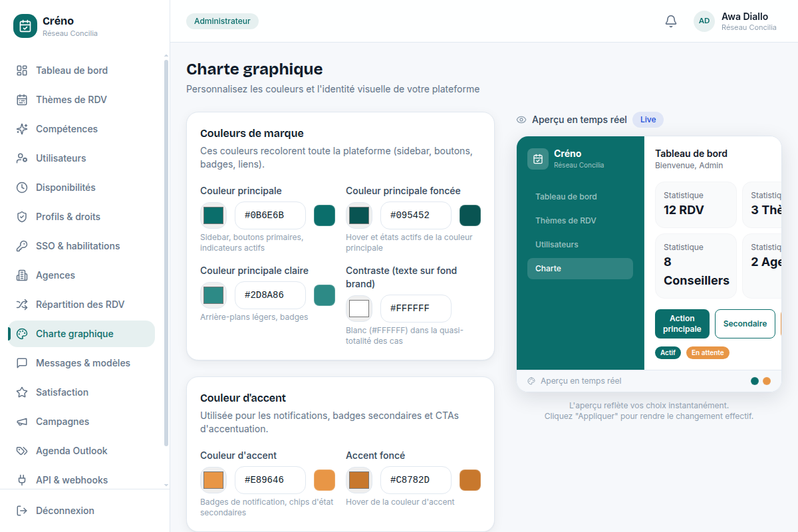Click the Profils & droits shield icon

tap(22, 217)
